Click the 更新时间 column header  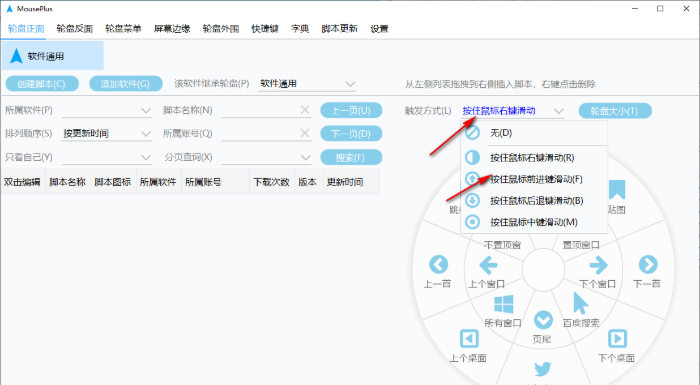(351, 182)
